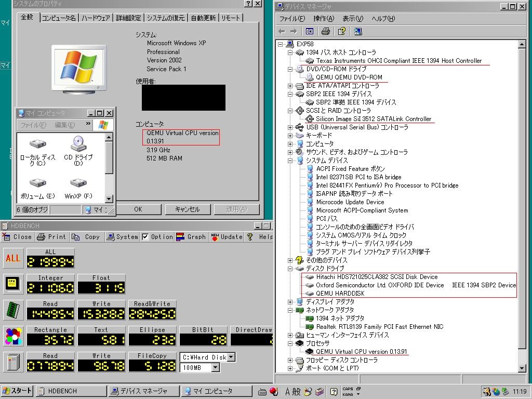Screen dimensions: 532x399
Task: Expand the keyboard node in Device Manager
Action: point(290,136)
